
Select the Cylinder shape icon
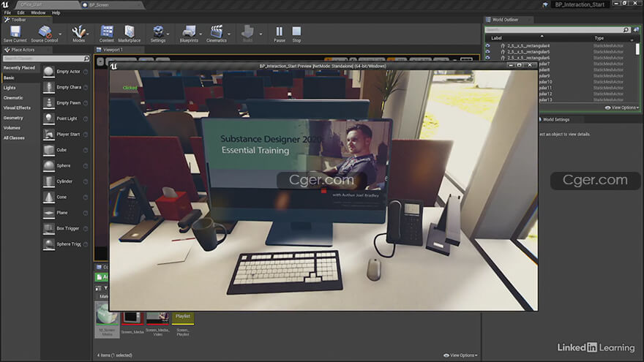pyautogui.click(x=49, y=181)
